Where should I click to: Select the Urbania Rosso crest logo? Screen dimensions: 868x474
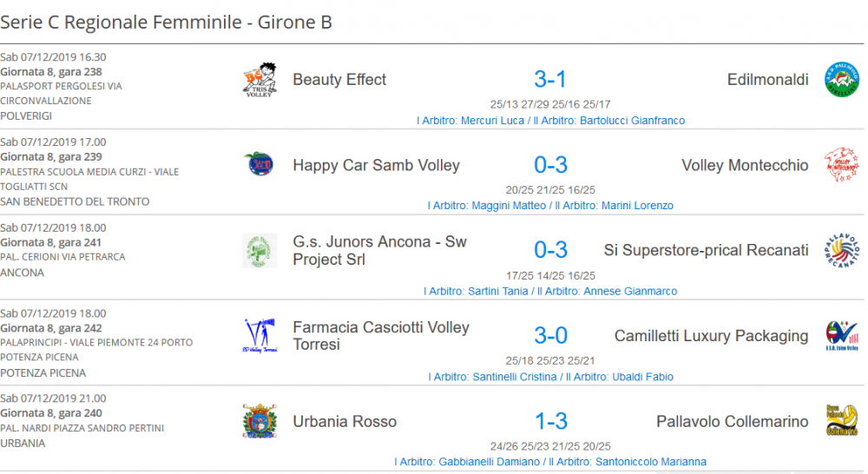[260, 421]
